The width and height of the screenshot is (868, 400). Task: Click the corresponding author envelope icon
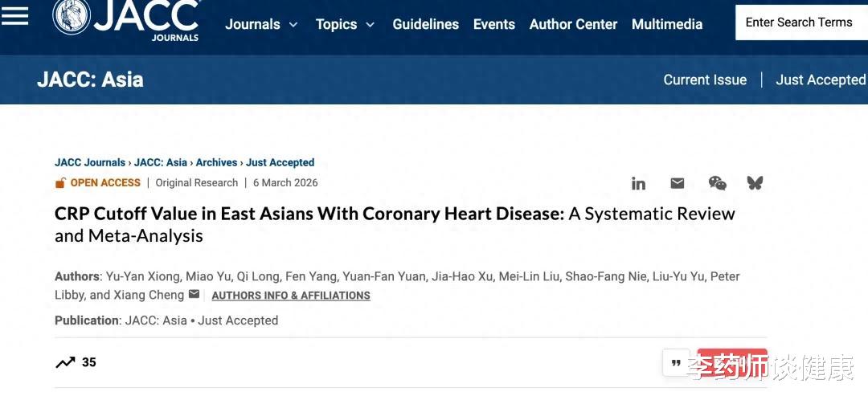pos(194,295)
